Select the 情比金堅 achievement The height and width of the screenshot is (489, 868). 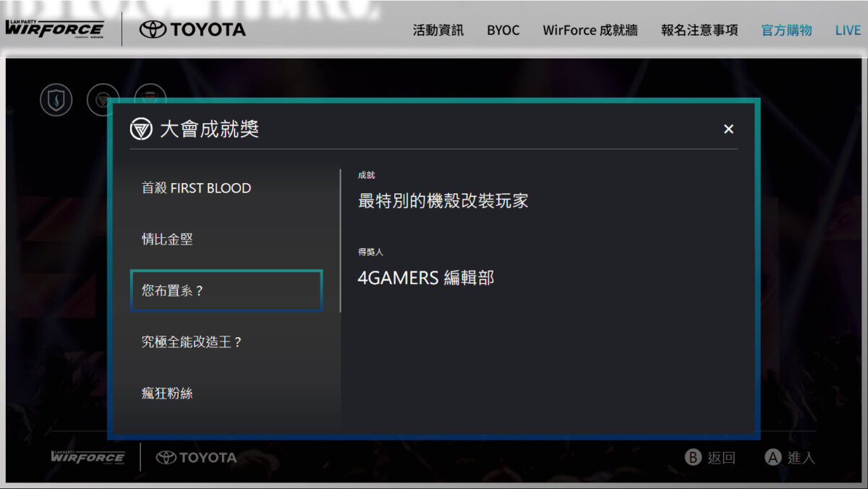tap(167, 239)
